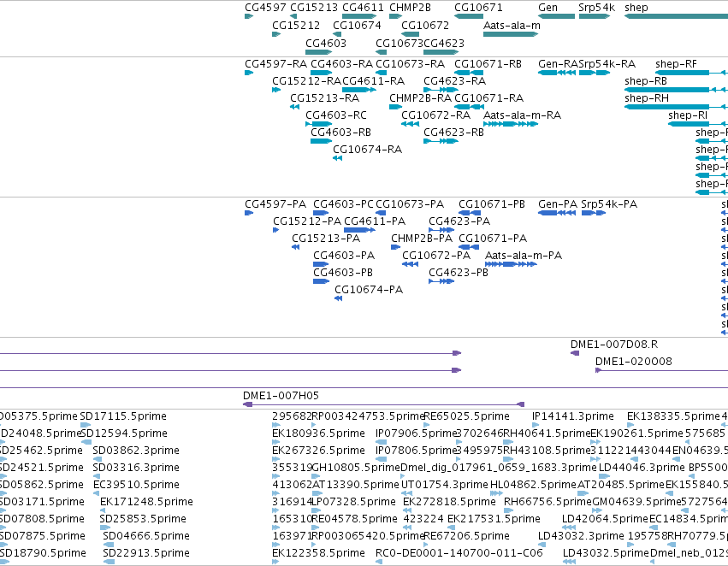Open EST IP14141.3prime

click(x=573, y=416)
